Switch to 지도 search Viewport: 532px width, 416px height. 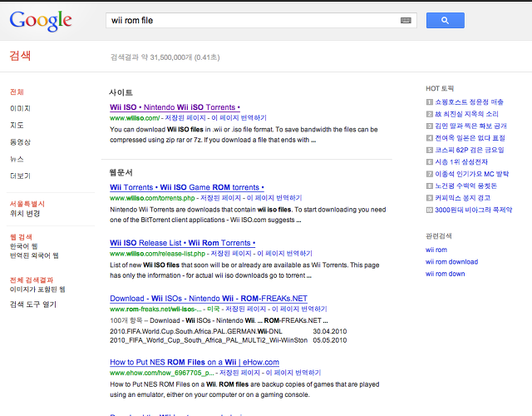coord(17,126)
